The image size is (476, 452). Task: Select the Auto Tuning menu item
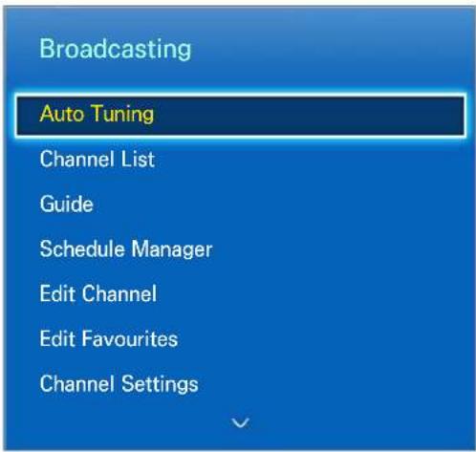point(241,116)
